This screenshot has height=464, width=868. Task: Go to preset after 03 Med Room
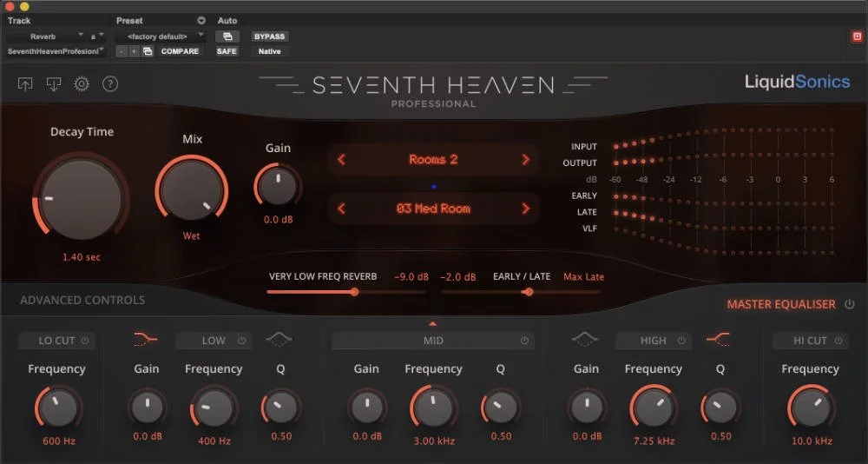pyautogui.click(x=525, y=209)
